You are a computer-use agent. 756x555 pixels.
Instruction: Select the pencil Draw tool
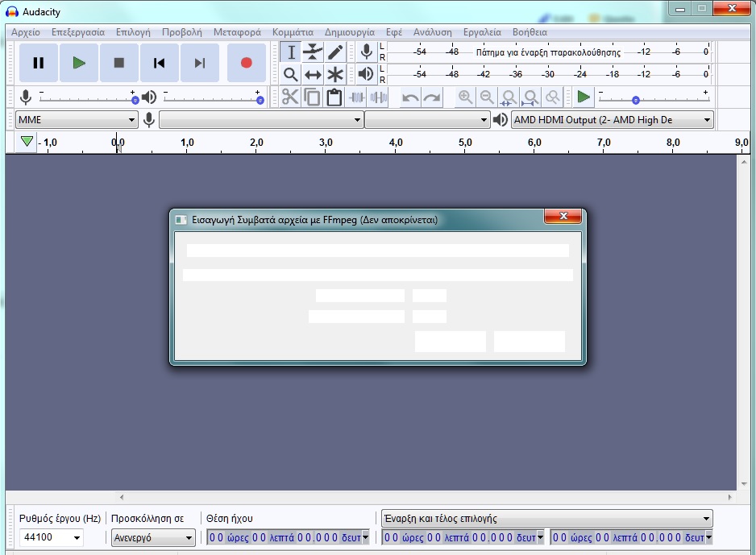click(x=335, y=52)
